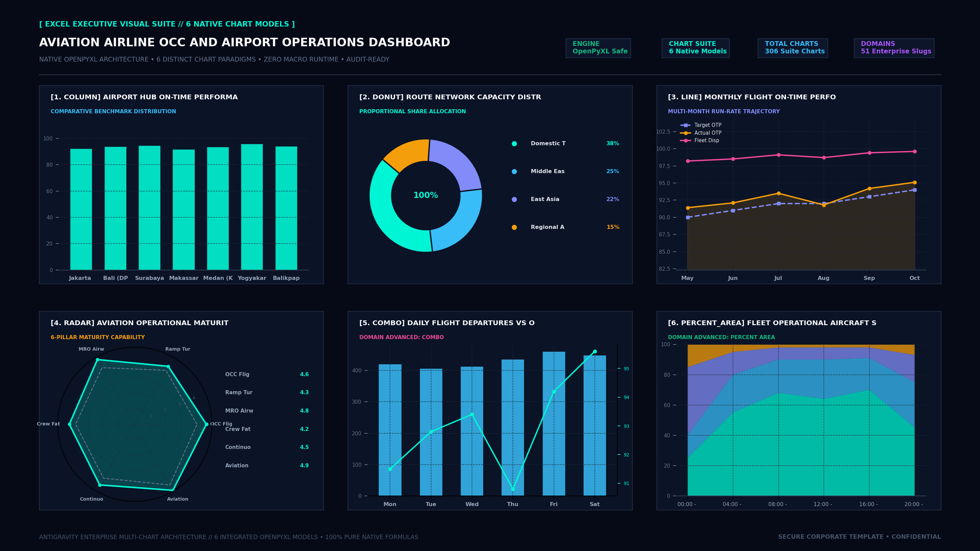Click the Continuo row label in radar list
Image resolution: width=980 pixels, height=551 pixels.
(238, 447)
